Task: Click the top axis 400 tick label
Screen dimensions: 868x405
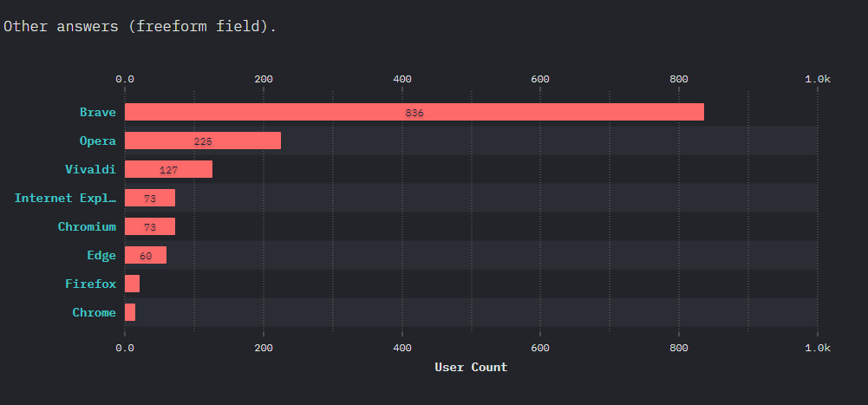Action: coord(401,79)
